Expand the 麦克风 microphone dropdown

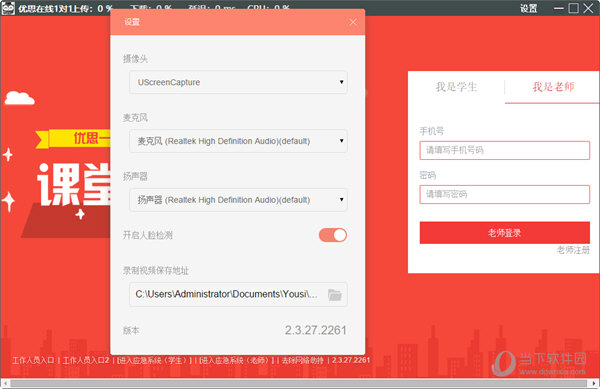[x=238, y=141]
